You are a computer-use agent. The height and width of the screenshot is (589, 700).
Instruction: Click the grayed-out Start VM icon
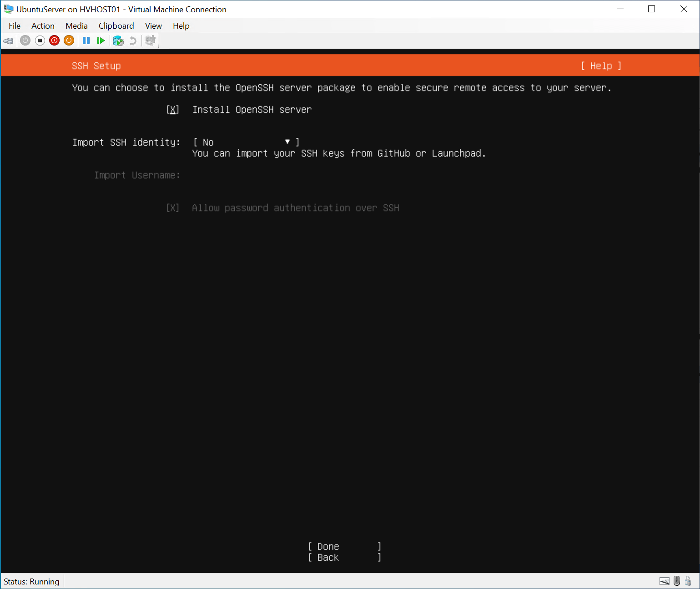point(25,41)
